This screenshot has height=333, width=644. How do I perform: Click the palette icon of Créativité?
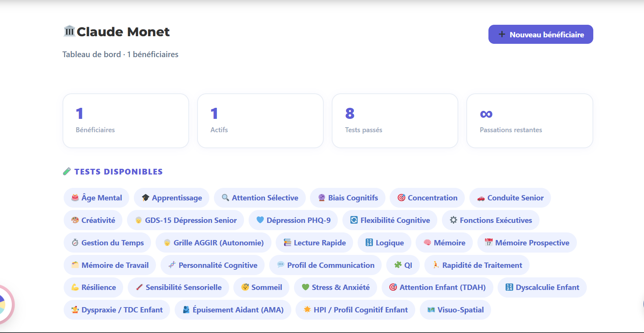coord(75,220)
